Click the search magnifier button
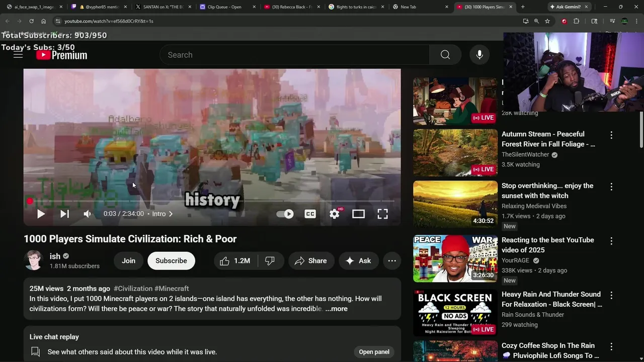This screenshot has height=362, width=644. point(445,55)
